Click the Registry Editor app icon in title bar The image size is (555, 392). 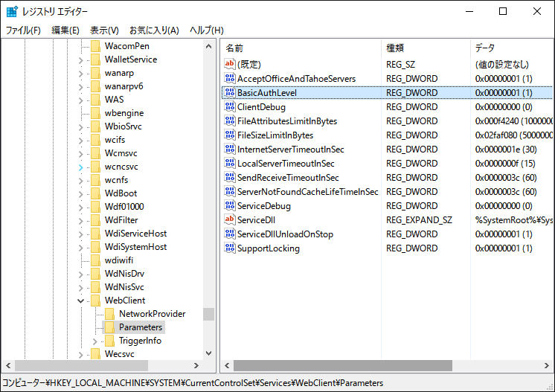pos(12,11)
